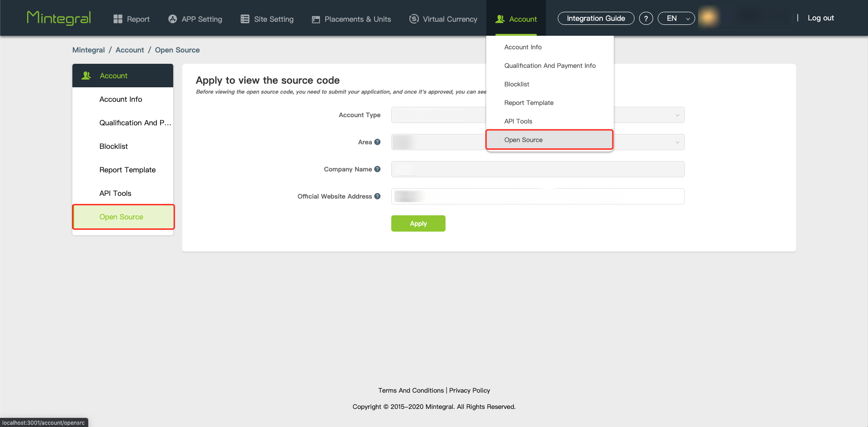Click the question mark help icon
Image resolution: width=868 pixels, height=427 pixels.
[646, 19]
